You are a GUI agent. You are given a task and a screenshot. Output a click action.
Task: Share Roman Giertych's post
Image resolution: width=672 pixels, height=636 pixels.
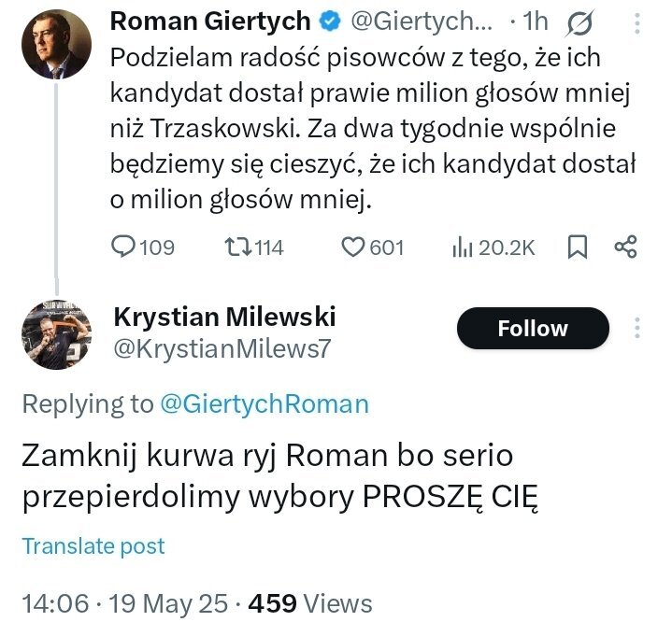click(x=625, y=247)
